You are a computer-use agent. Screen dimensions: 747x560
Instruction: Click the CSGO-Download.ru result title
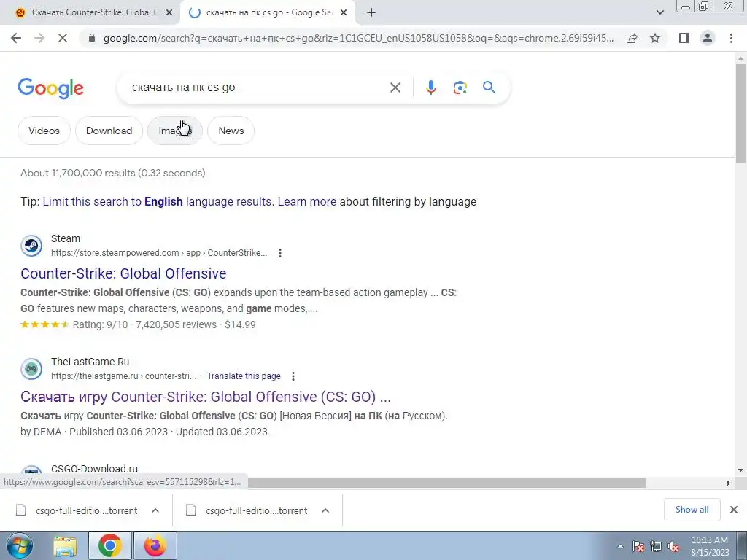click(94, 469)
